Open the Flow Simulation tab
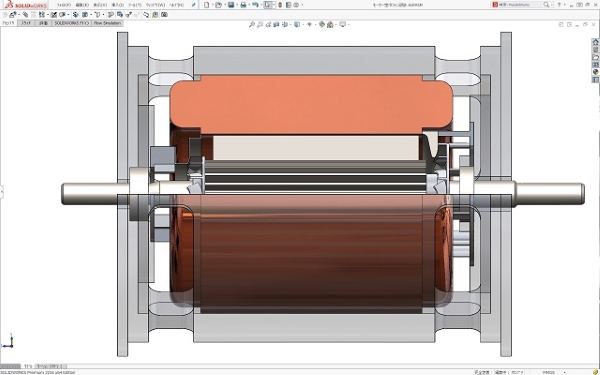600x375 pixels. (x=107, y=23)
